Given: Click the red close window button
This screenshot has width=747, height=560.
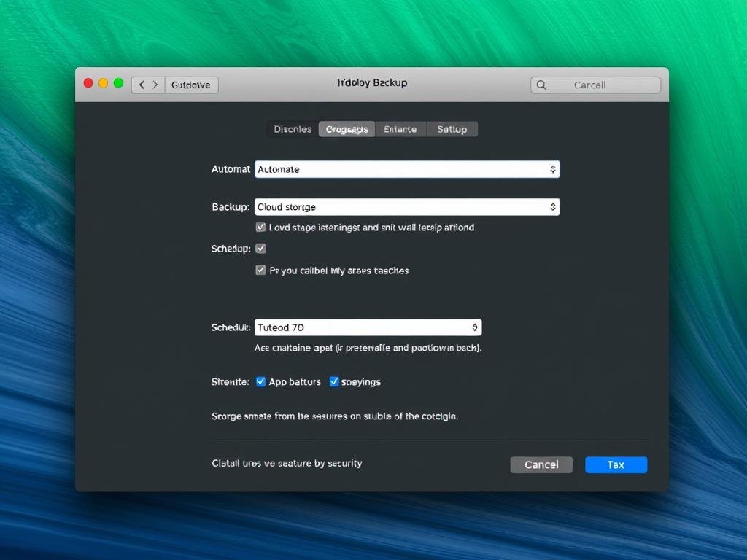Looking at the screenshot, I should pos(88,83).
